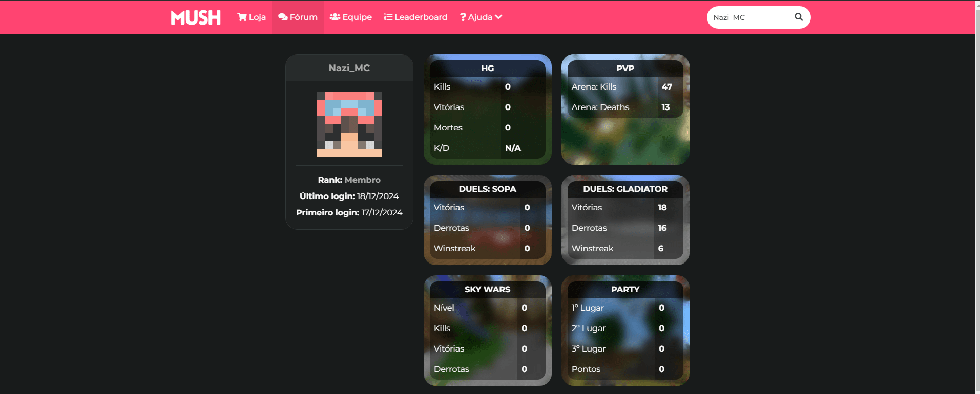This screenshot has height=394, width=980.
Task: Click the PARTY card title
Action: (x=625, y=289)
